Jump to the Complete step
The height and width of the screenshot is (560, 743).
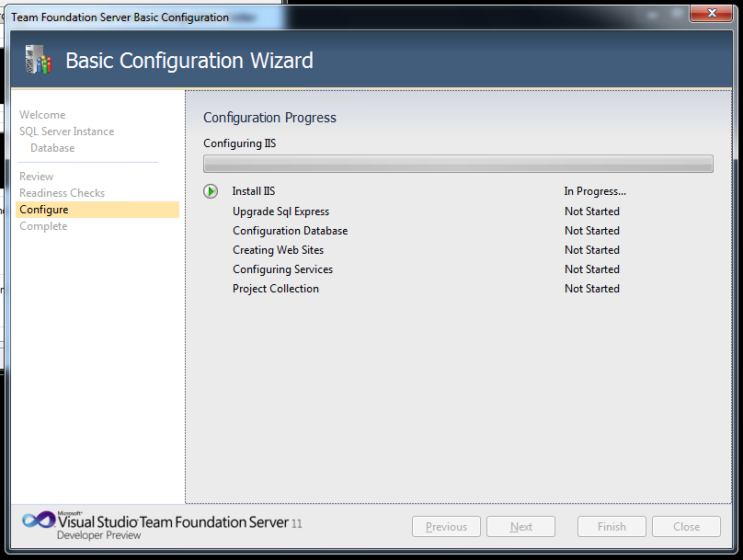(43, 226)
